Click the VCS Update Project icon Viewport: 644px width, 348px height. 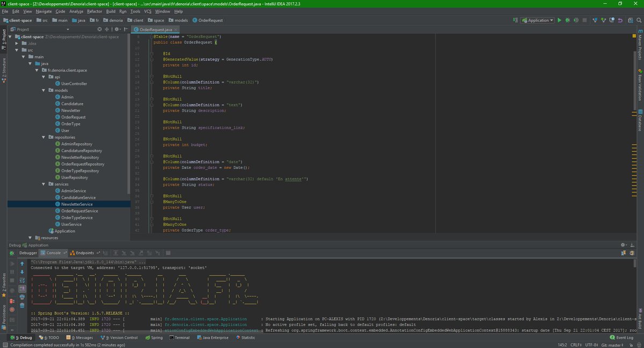[595, 20]
